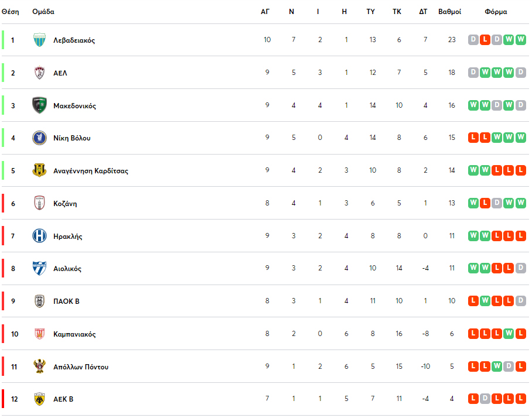Open the Κοζάνη team name link
Screen dimensions: 532x418
click(x=65, y=203)
